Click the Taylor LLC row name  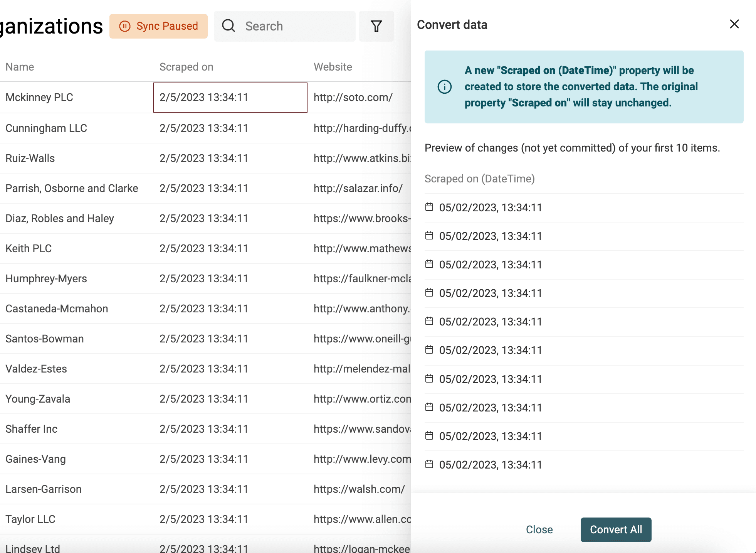(30, 519)
